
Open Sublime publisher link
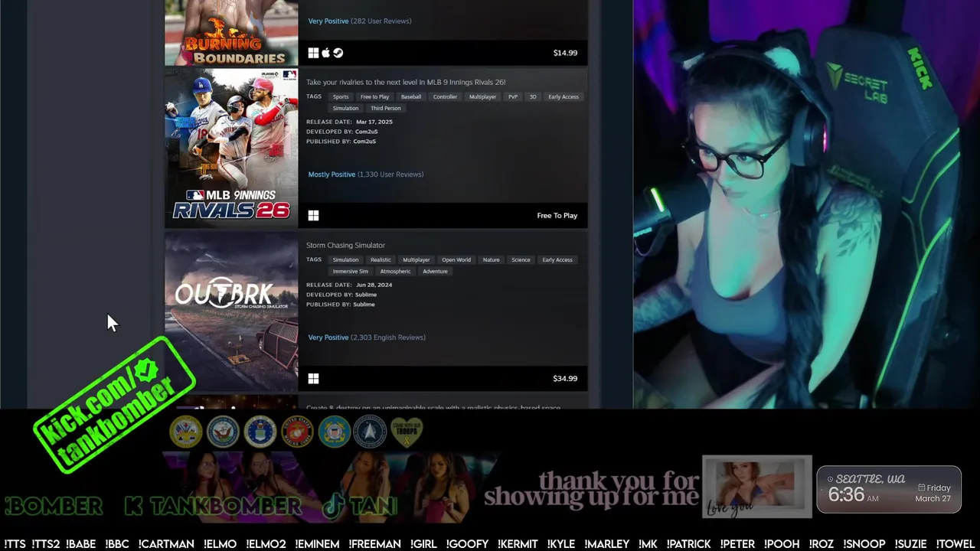point(364,305)
